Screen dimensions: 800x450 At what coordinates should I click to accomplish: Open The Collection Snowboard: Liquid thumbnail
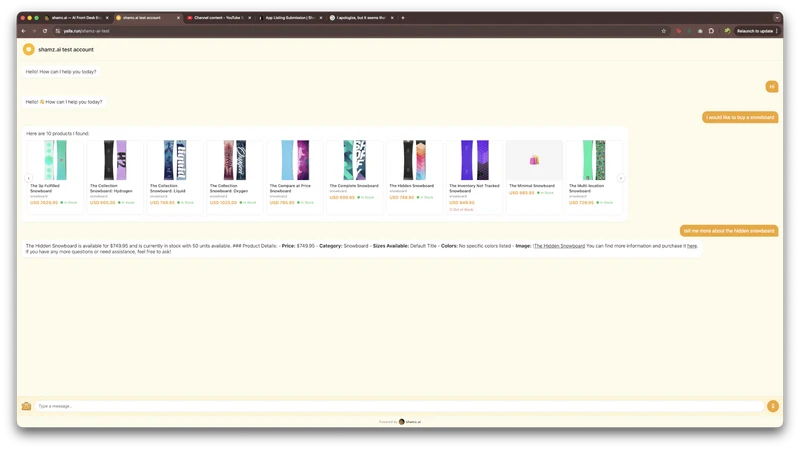pos(175,160)
